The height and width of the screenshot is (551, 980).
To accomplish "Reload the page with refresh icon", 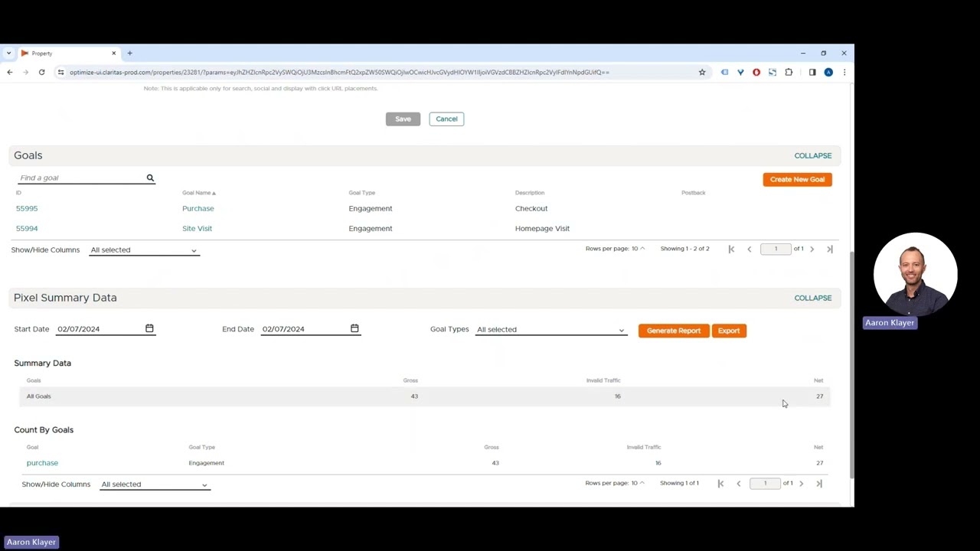I will (x=41, y=72).
